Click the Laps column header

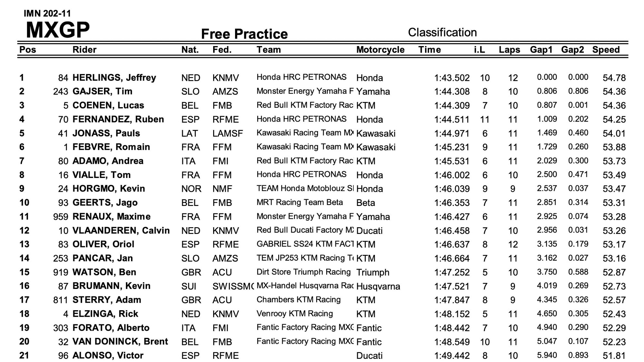point(509,50)
